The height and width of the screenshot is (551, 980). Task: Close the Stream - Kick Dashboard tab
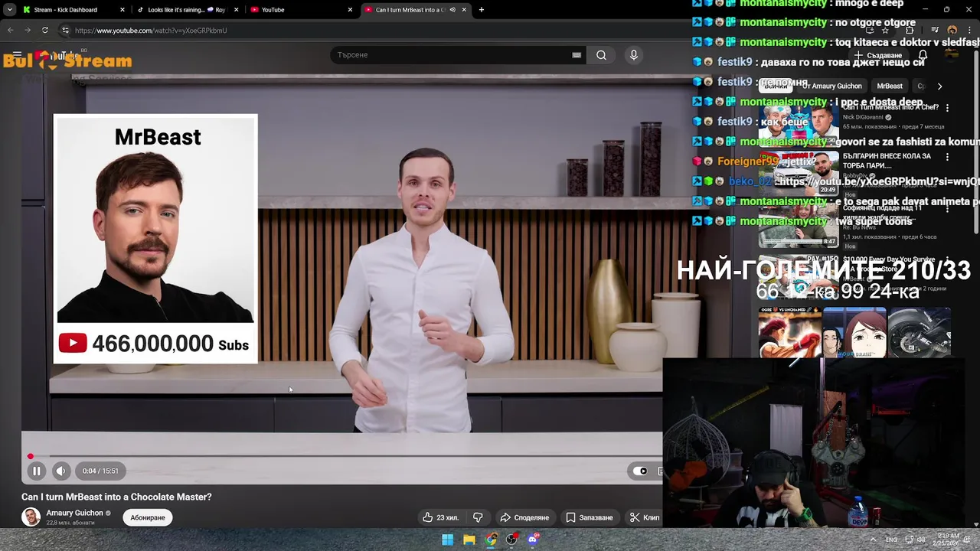pos(122,10)
